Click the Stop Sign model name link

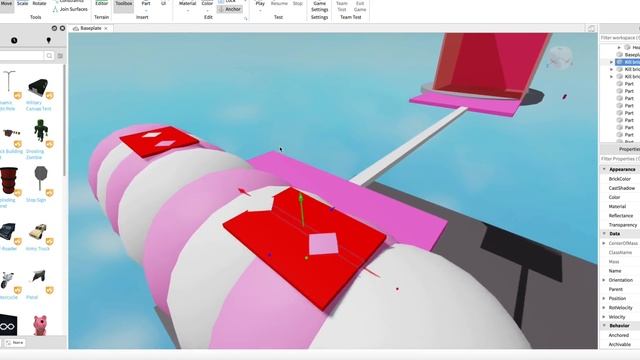36,200
